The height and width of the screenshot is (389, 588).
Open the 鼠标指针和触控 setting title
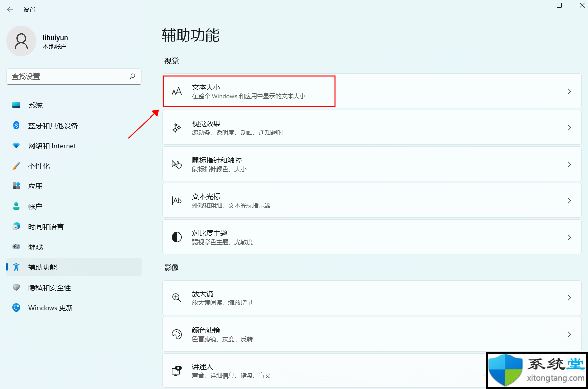click(x=217, y=160)
